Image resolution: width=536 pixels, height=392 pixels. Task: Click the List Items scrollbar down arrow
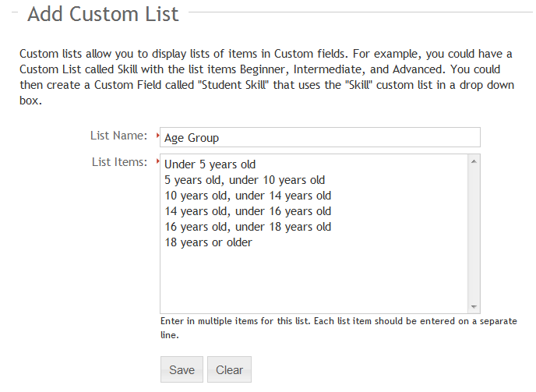pyautogui.click(x=474, y=307)
